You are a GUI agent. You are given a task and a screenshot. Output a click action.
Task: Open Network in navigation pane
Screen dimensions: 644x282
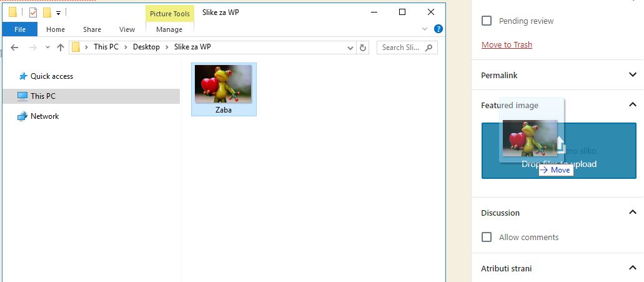[x=44, y=116]
